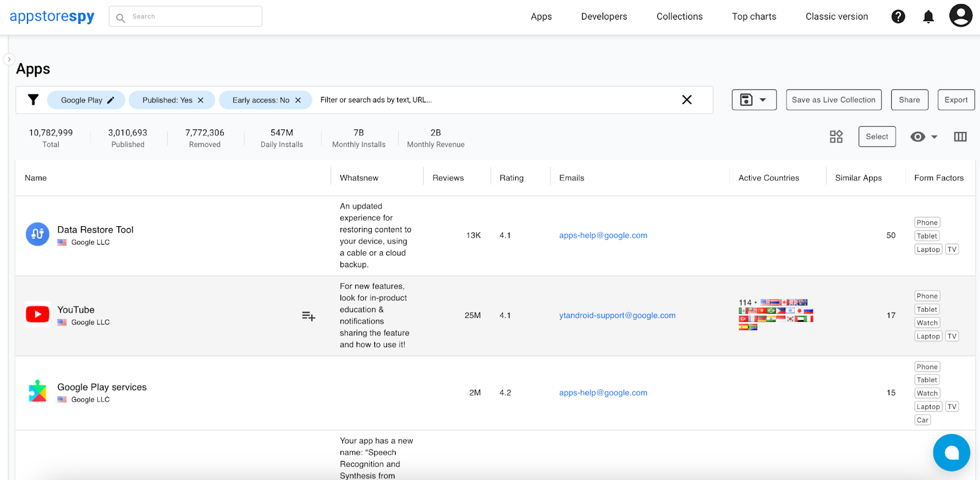Image resolution: width=980 pixels, height=480 pixels.
Task: Click the Export button
Action: pyautogui.click(x=956, y=100)
